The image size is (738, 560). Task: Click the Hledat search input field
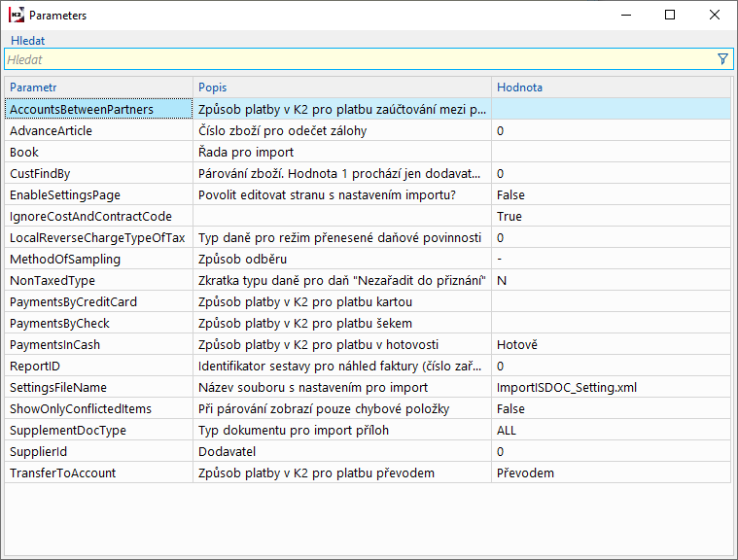click(358, 59)
